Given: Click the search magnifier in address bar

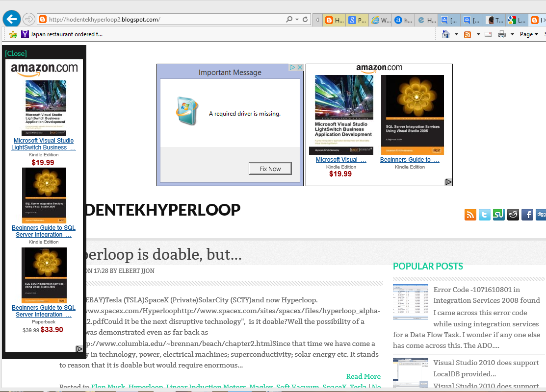Looking at the screenshot, I should coord(289,19).
